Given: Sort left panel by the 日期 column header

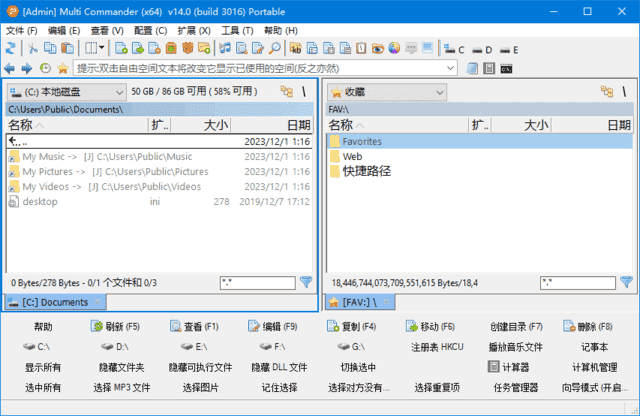Looking at the screenshot, I should 297,125.
